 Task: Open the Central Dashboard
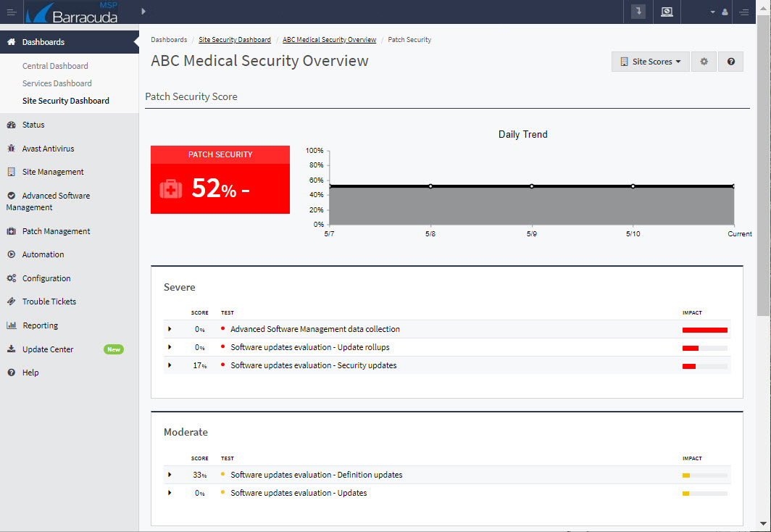tap(55, 66)
